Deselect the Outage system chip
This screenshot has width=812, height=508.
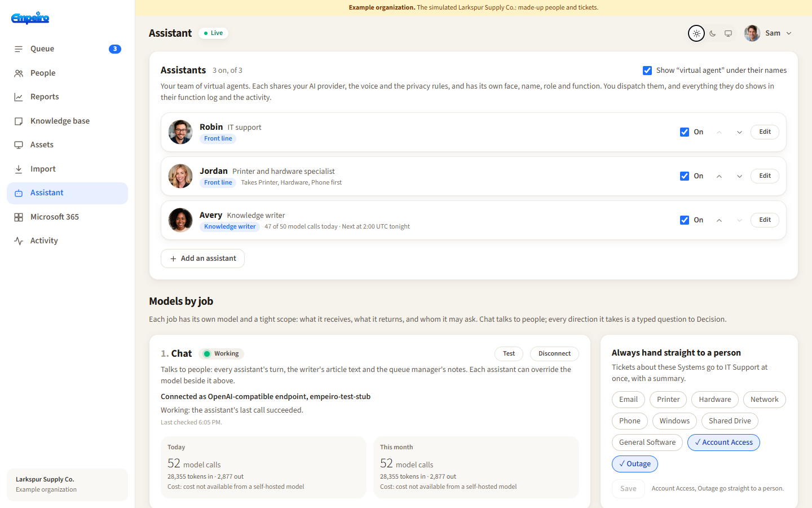tap(635, 464)
